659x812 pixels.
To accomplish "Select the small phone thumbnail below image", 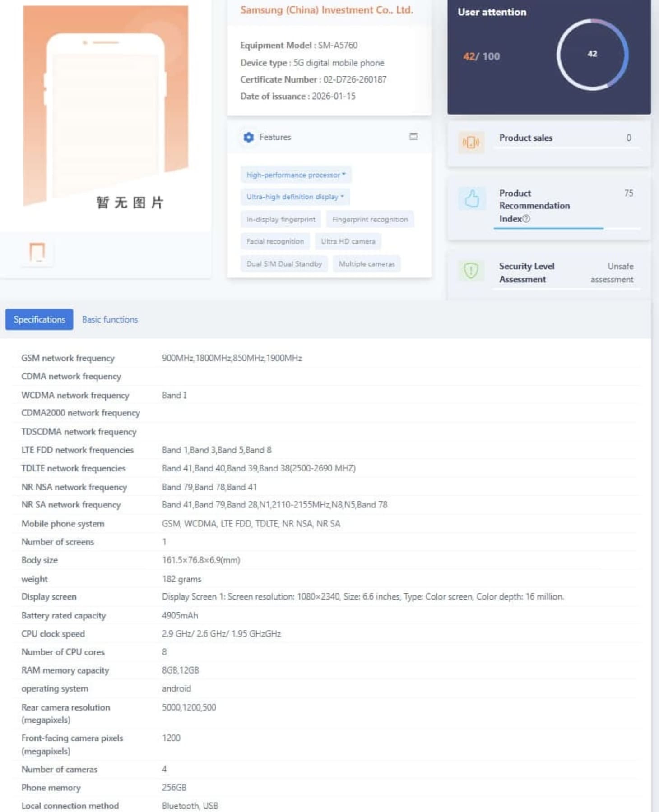I will pyautogui.click(x=37, y=252).
